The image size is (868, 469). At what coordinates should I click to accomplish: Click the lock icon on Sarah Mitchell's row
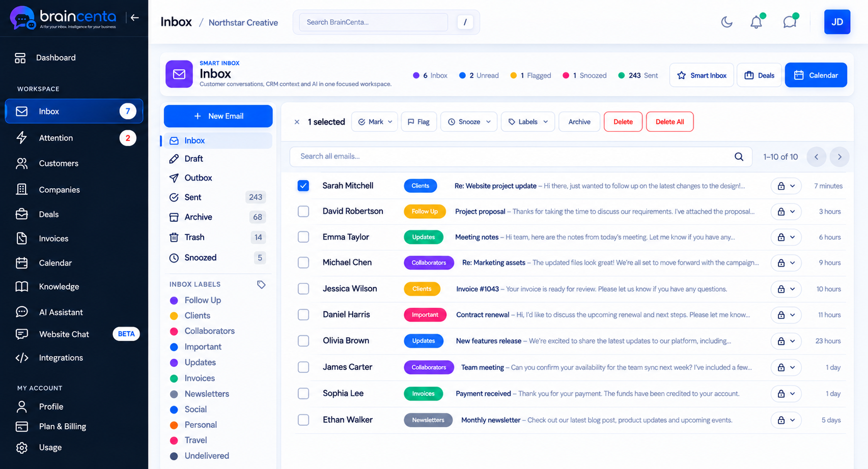click(781, 186)
